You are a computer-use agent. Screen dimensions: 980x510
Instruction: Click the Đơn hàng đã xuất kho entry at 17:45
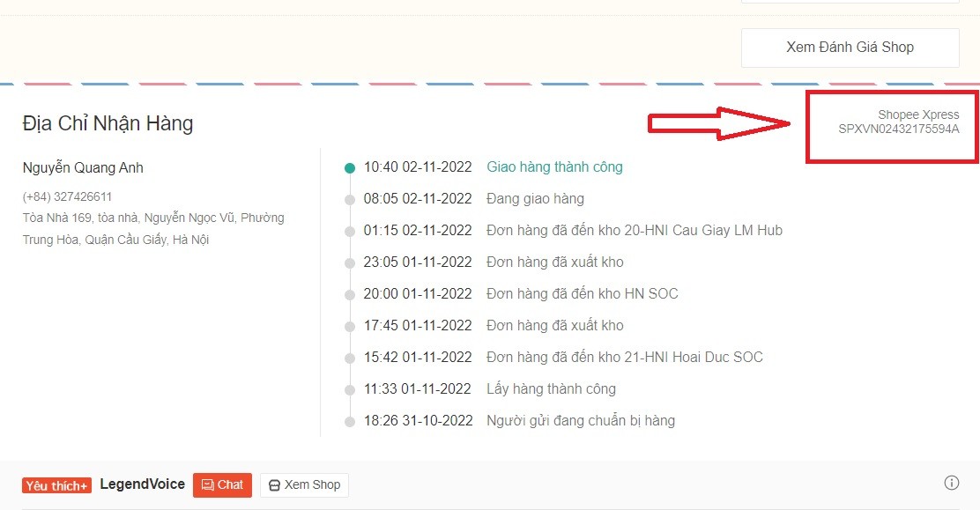coord(555,326)
